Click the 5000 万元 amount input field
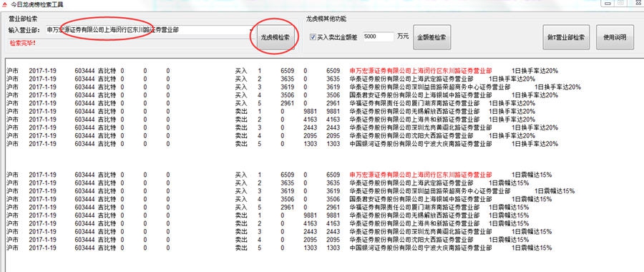Viewport: 644px width, 272px height. tap(379, 37)
